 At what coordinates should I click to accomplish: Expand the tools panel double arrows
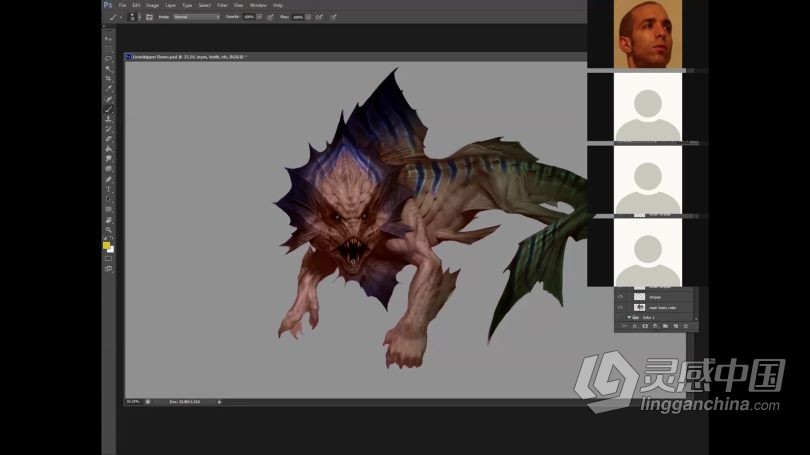[x=105, y=26]
